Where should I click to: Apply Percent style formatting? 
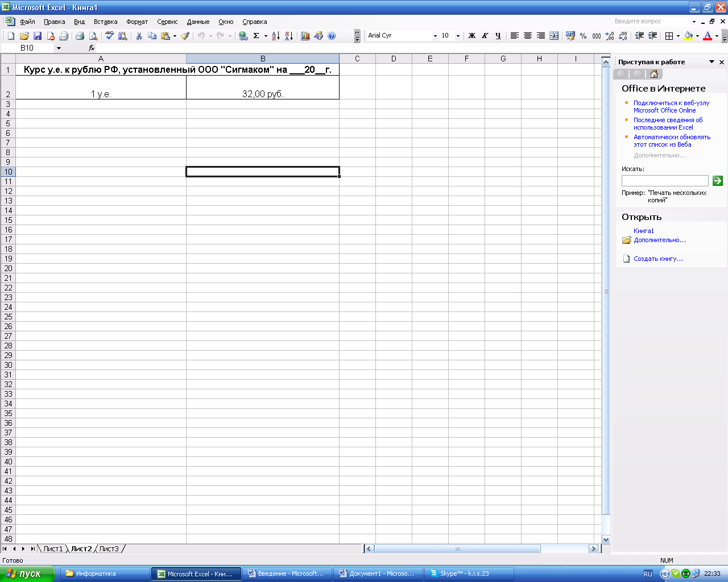584,36
